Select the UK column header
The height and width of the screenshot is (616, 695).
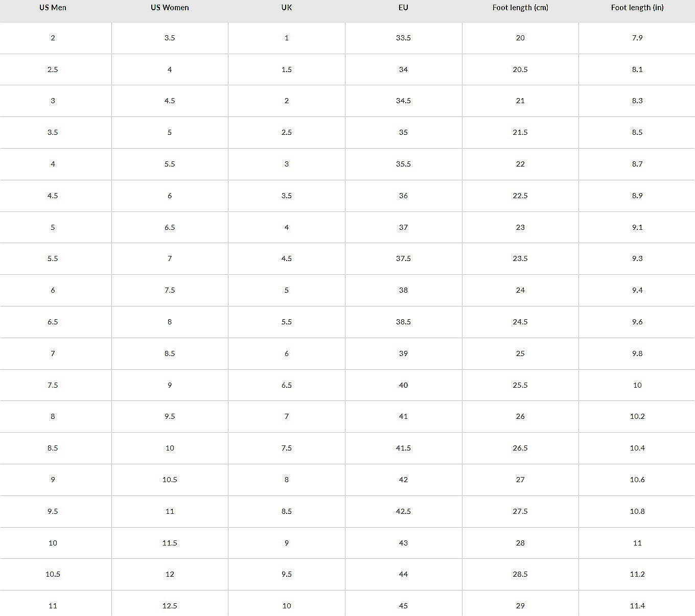pyautogui.click(x=287, y=8)
